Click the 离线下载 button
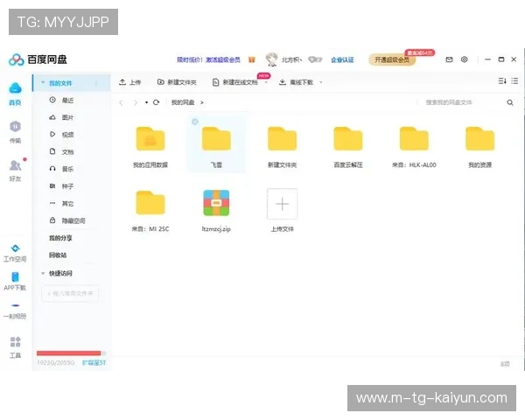Image resolution: width=525 pixels, height=420 pixels. point(297,82)
